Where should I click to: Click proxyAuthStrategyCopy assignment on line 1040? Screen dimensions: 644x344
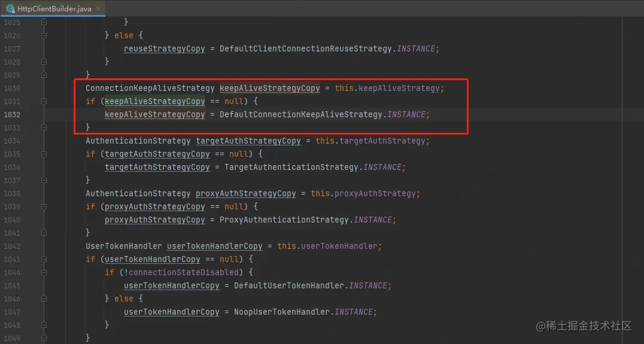tap(155, 219)
